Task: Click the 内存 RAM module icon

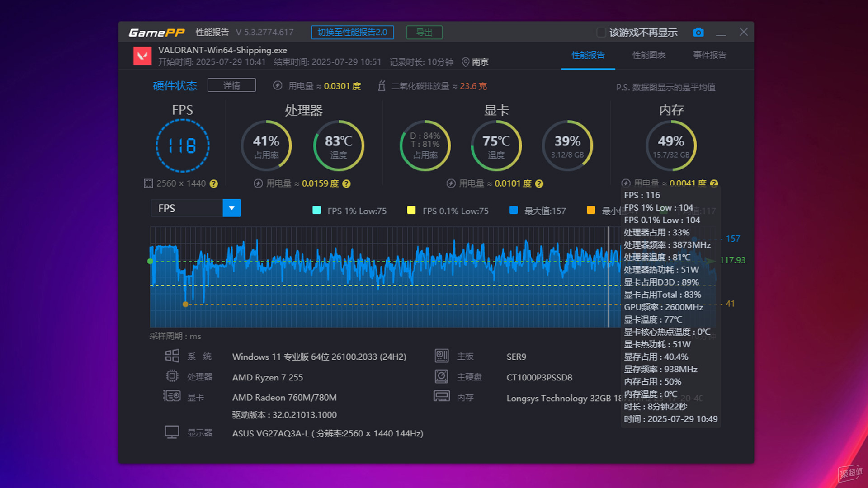Action: (442, 396)
